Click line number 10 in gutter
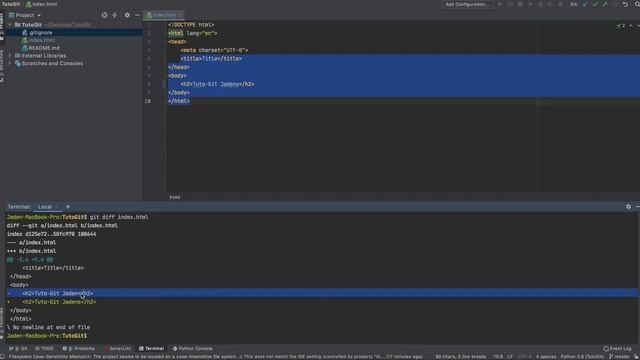The image size is (640, 360). click(147, 101)
